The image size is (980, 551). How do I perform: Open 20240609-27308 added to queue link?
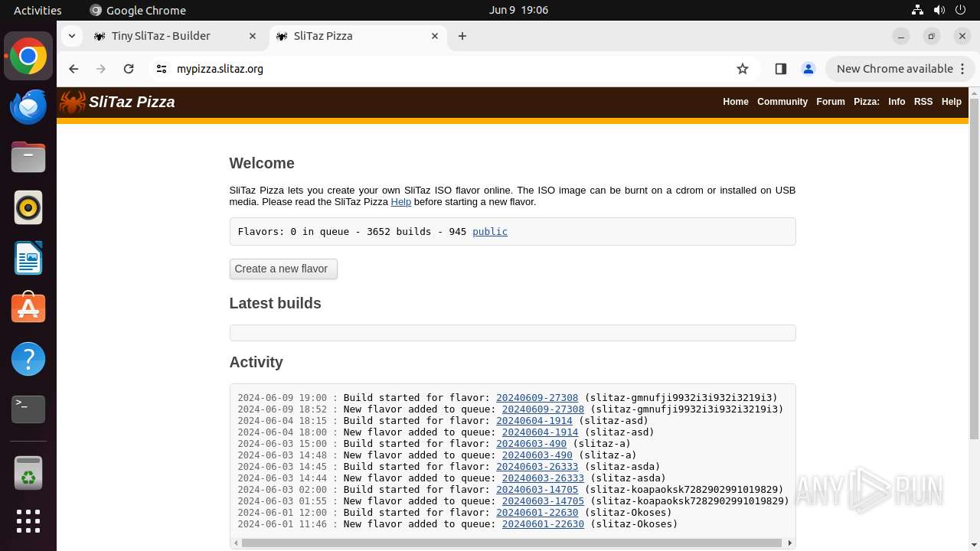543,409
